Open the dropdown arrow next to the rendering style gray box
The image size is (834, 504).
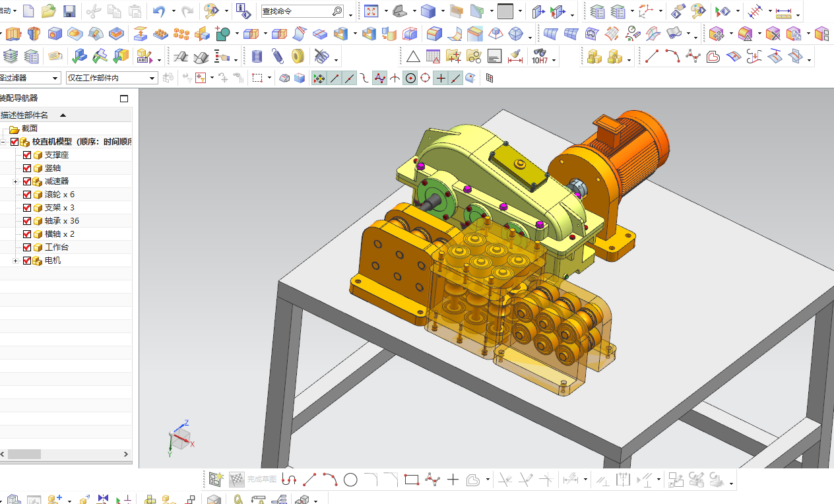tap(520, 12)
